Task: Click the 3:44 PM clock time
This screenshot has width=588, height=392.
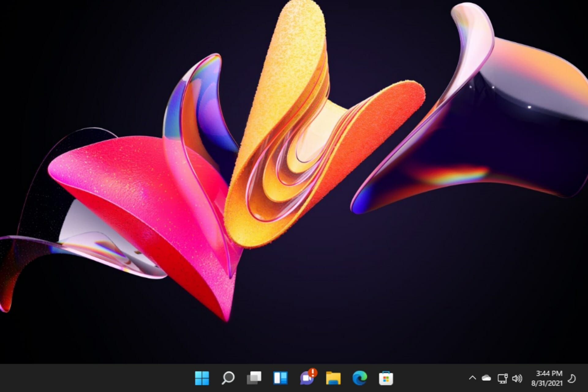Action: 549,373
